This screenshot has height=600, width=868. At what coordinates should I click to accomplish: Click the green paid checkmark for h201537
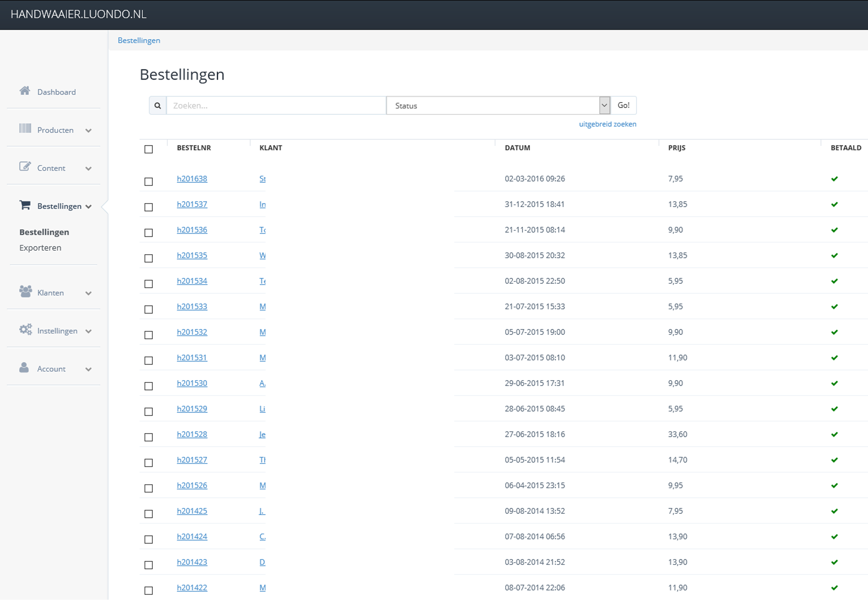click(834, 205)
